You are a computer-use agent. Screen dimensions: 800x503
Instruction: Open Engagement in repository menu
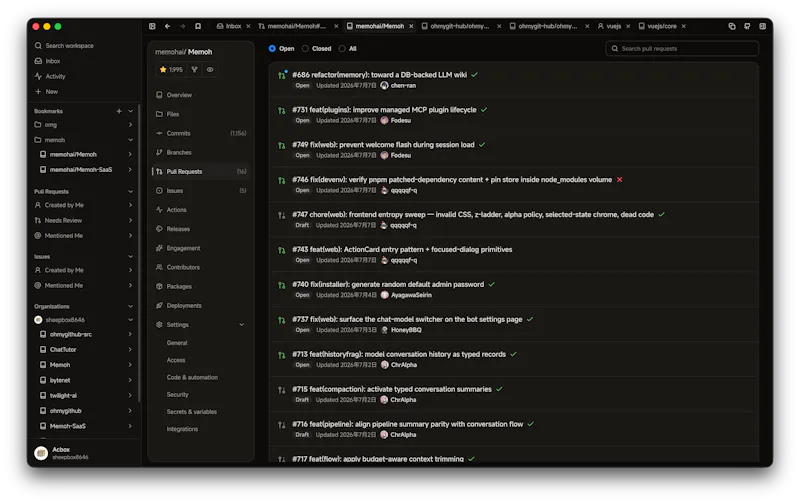[x=183, y=248]
